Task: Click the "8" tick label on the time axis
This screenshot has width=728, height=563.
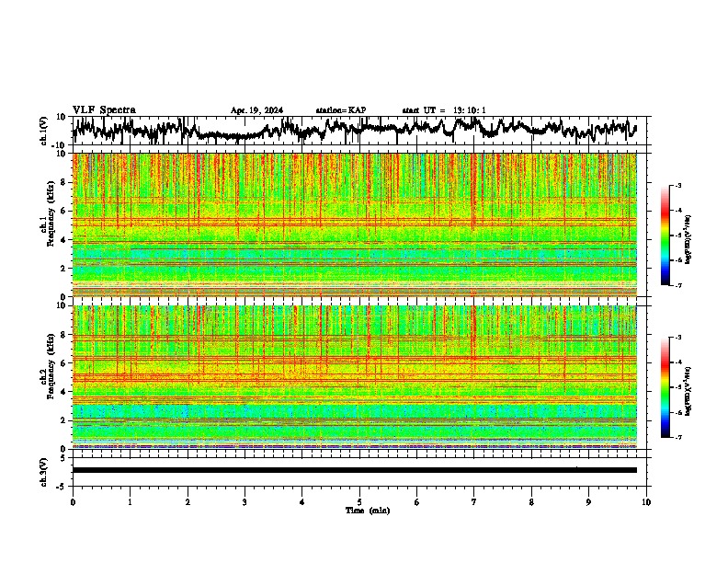Action: pyautogui.click(x=531, y=502)
